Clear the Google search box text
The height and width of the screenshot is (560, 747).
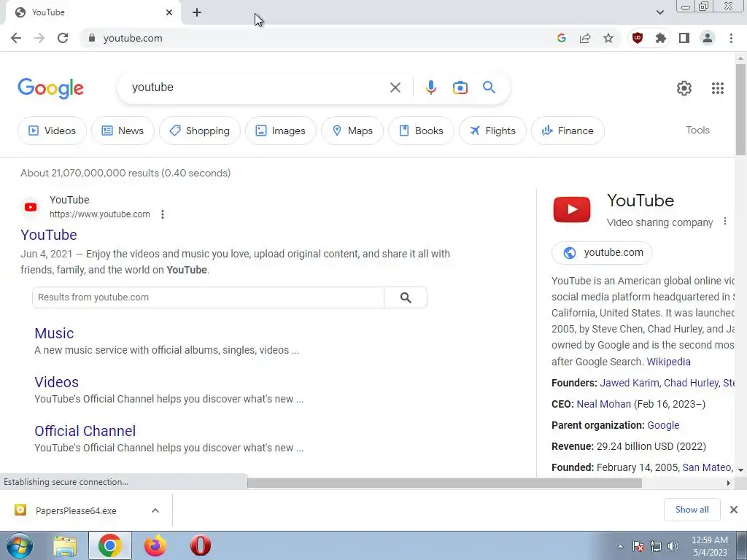(395, 87)
